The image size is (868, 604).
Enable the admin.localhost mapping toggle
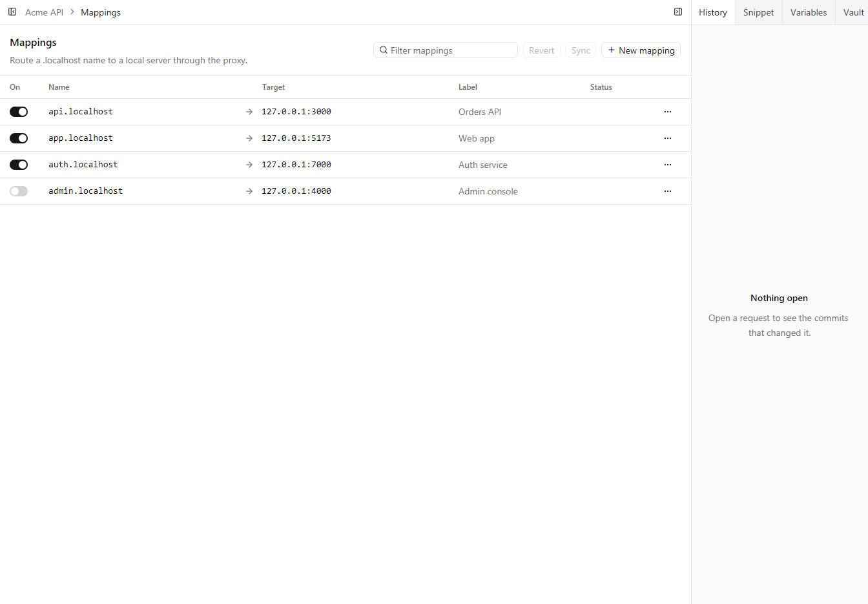click(19, 191)
